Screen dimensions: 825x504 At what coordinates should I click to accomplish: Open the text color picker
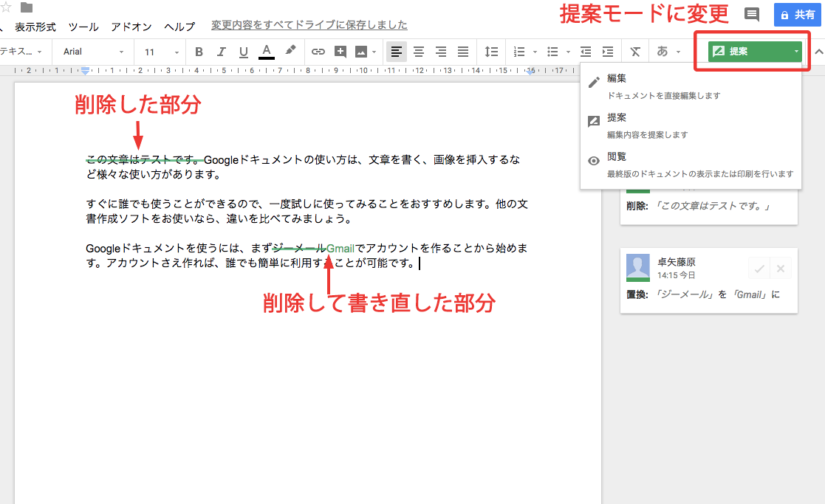pos(267,52)
